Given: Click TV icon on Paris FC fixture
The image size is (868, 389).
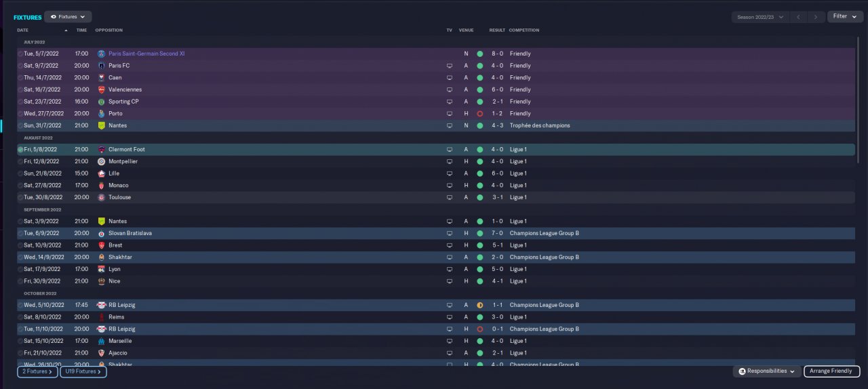Looking at the screenshot, I should click(x=449, y=66).
